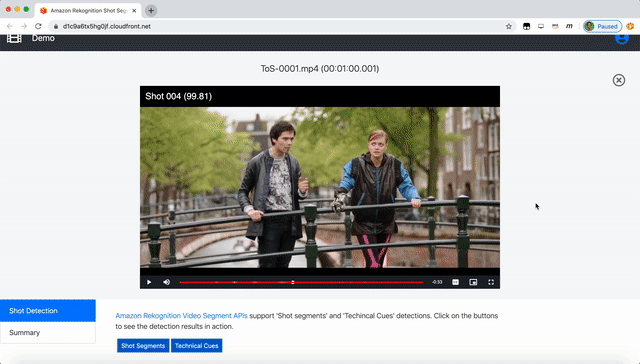
Task: Open the Paused profile button
Action: tap(602, 26)
